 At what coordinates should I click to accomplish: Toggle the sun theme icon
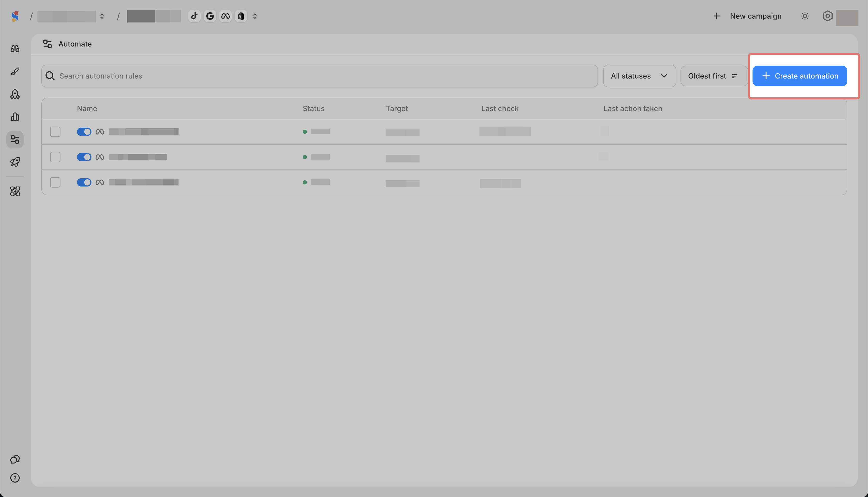805,16
